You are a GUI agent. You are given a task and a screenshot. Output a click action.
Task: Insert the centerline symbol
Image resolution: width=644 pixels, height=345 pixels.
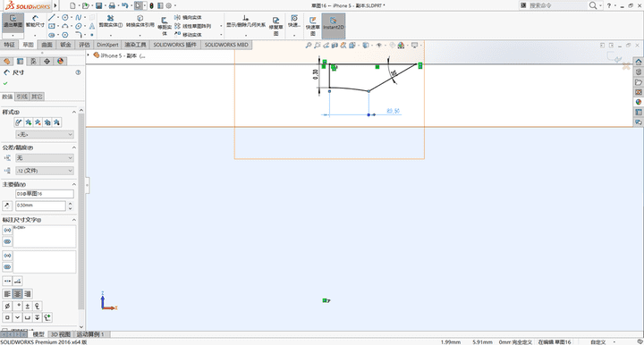38,306
